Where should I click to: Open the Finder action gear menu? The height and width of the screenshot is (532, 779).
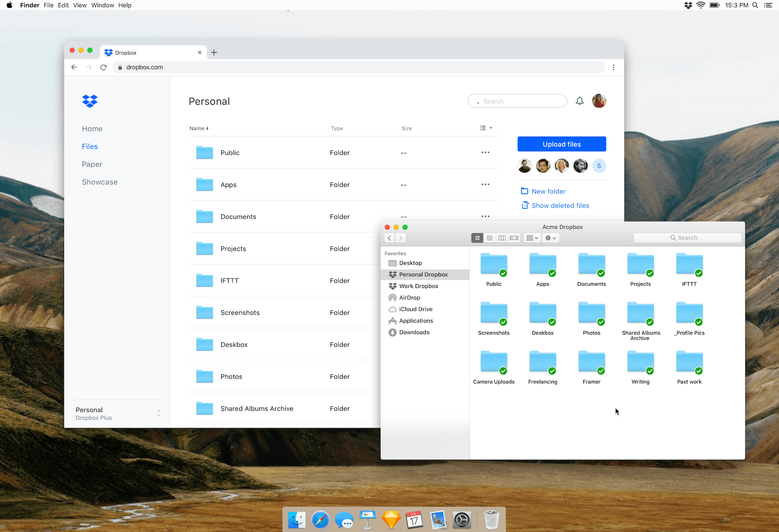pos(550,238)
